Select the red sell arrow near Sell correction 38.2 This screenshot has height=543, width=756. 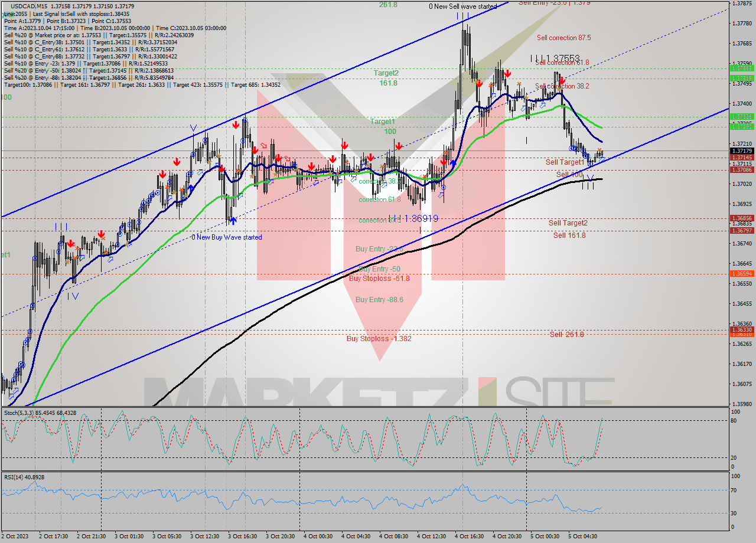click(x=562, y=82)
